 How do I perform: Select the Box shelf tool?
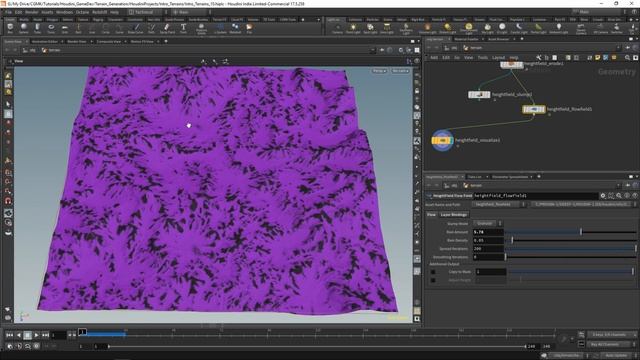[x=10, y=28]
